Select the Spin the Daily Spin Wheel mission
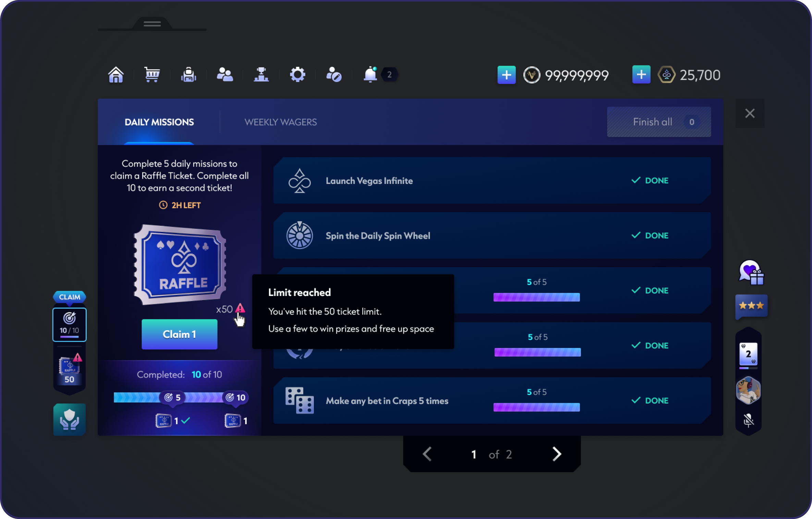Viewport: 812px width, 519px height. point(492,236)
